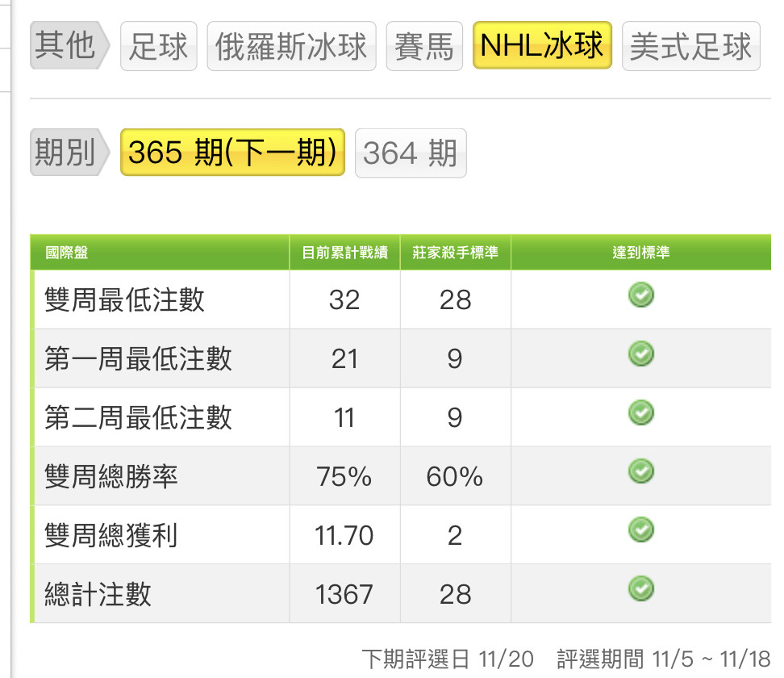784x678 pixels.
Task: Click check icon for 雙周總勝率 row
Action: (641, 471)
